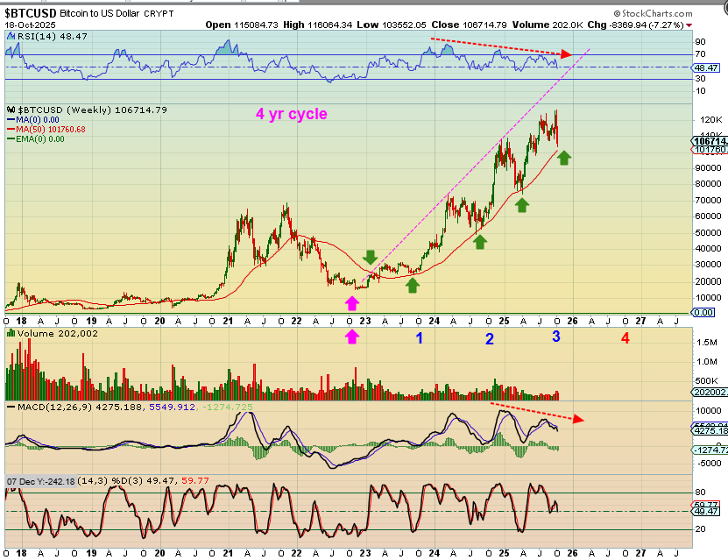The image size is (728, 560).
Task: Click the CRYPT exchange label
Action: click(159, 13)
